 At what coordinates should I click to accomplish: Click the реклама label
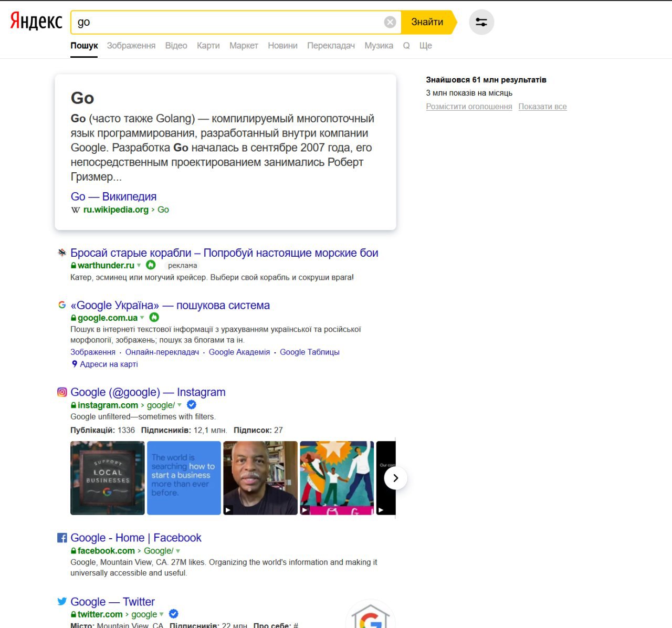183,265
